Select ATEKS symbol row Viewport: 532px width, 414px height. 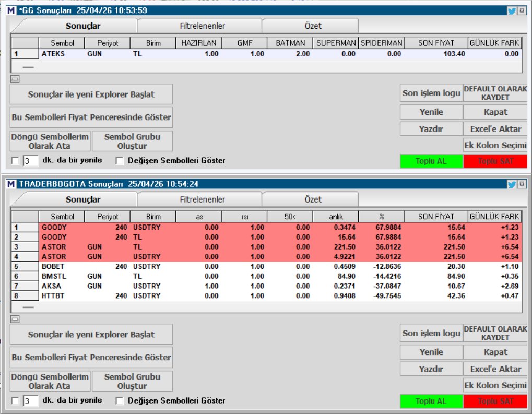[266, 54]
